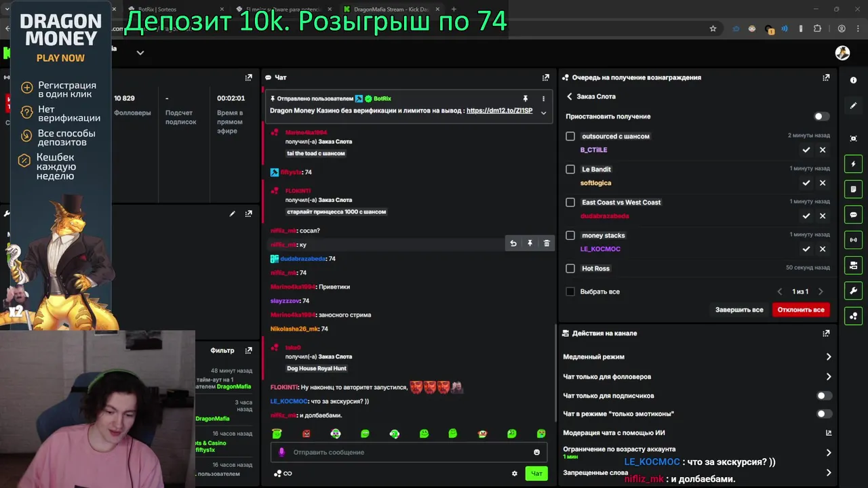Screen dimensions: 868x488
Task: Click the microphone icon in message box
Action: pos(281,452)
